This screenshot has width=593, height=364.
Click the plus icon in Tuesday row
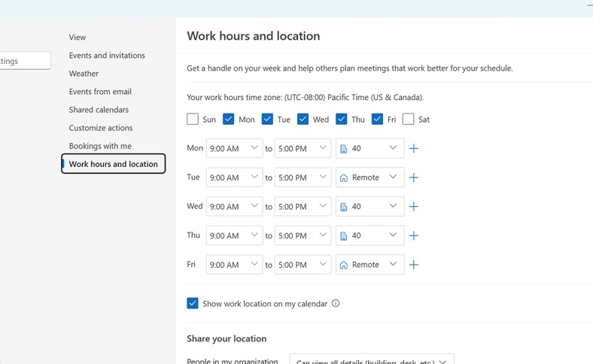414,177
